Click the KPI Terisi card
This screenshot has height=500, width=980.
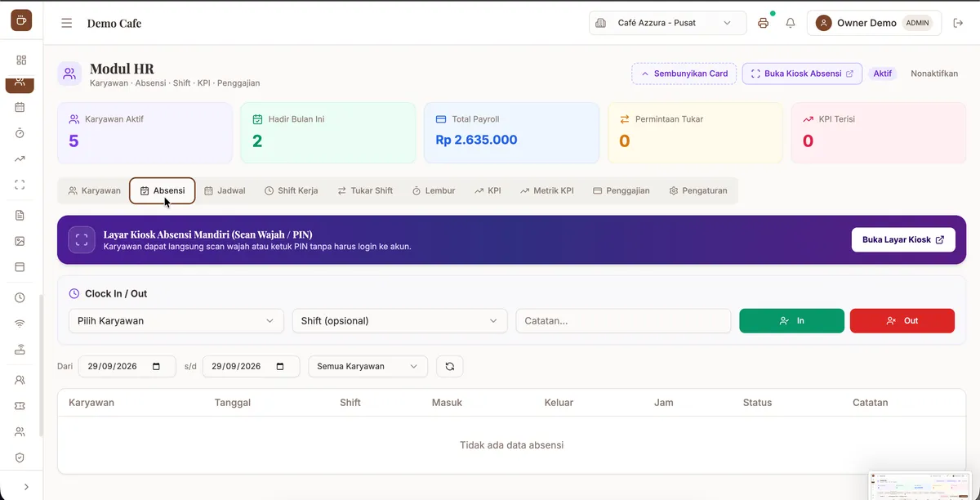(878, 133)
